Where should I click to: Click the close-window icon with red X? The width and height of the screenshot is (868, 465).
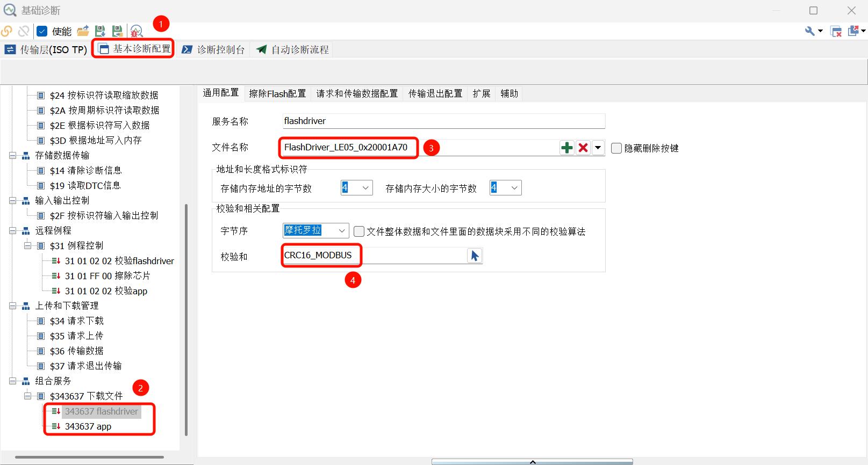click(836, 31)
